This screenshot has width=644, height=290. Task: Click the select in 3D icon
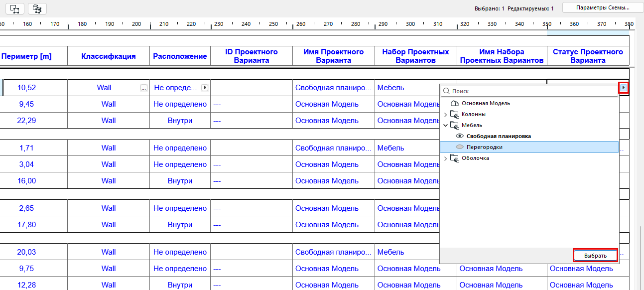(x=37, y=8)
